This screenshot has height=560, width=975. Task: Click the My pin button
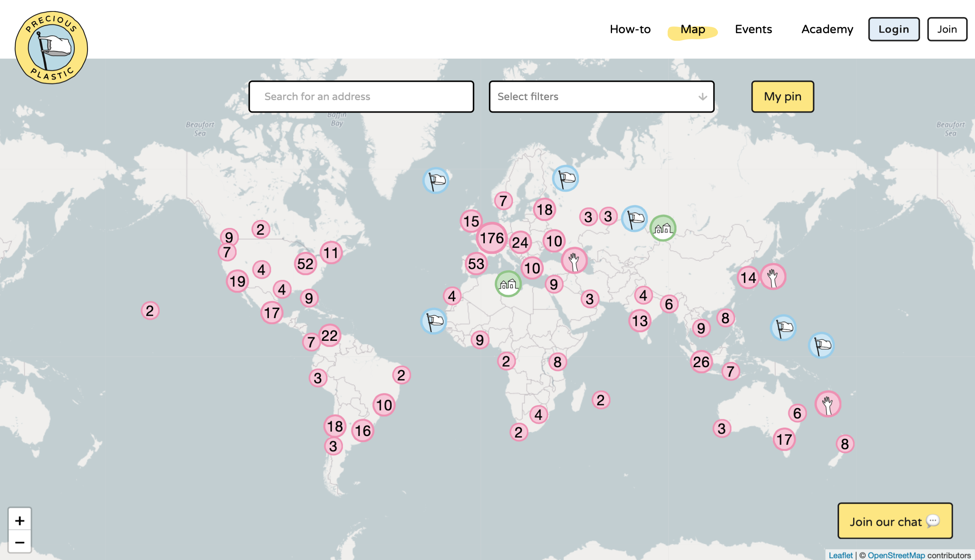[783, 97]
